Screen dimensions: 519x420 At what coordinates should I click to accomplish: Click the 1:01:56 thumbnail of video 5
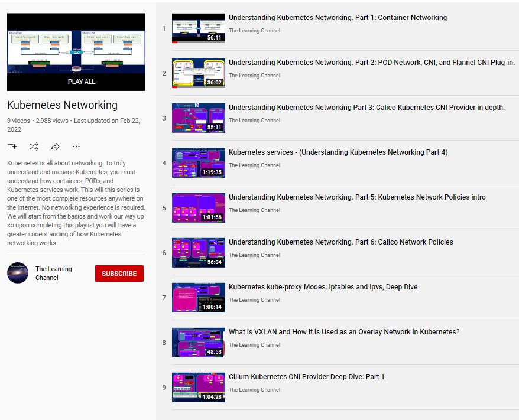[199, 208]
